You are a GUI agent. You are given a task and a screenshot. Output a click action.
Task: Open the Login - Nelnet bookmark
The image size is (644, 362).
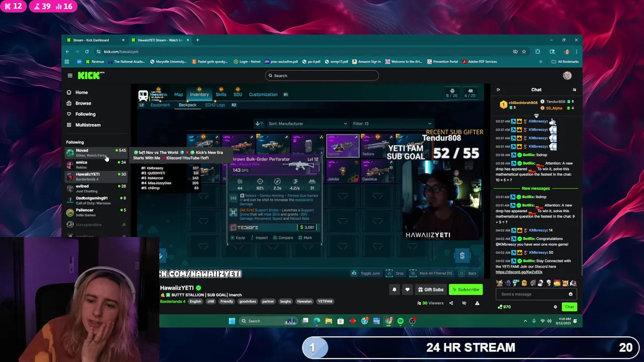pyautogui.click(x=247, y=62)
